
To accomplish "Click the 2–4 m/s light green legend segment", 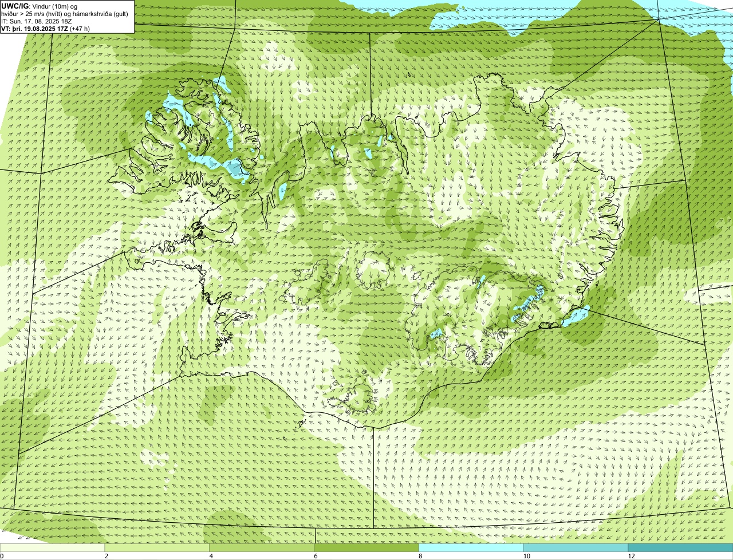I will tap(157, 547).
